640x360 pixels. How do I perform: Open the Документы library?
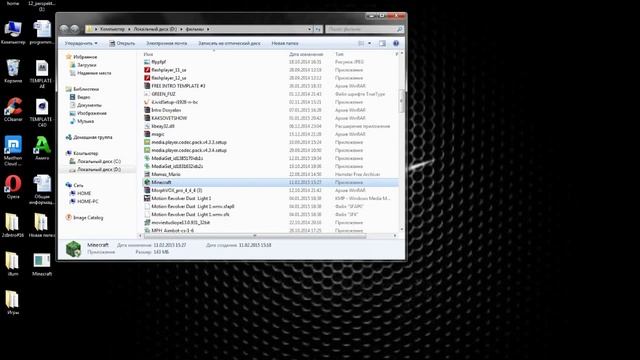(x=85, y=105)
